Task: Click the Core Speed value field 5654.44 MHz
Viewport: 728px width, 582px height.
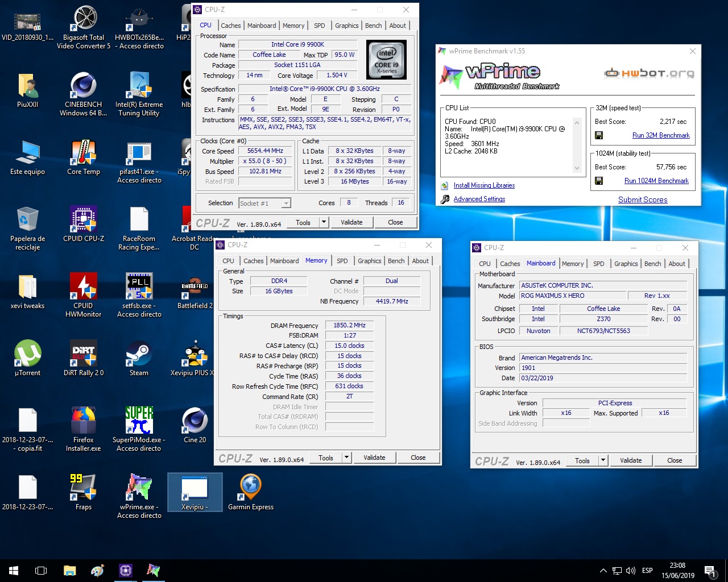Action: pyautogui.click(x=265, y=151)
